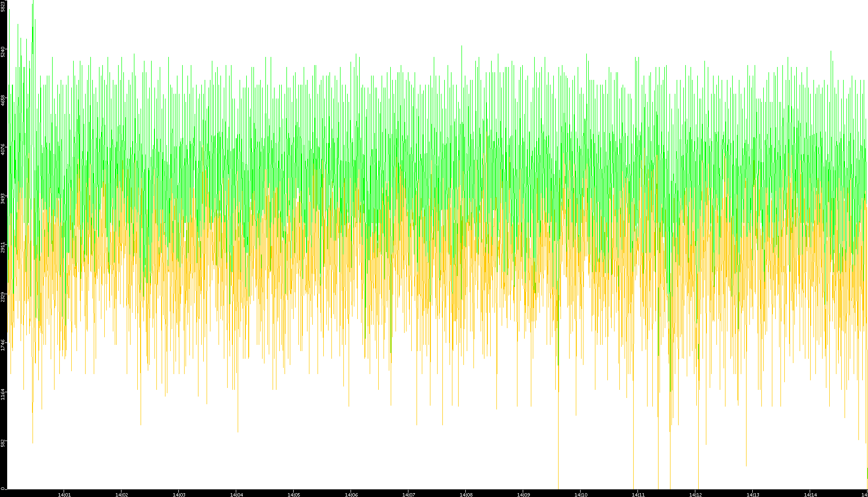Jump to the 14:05 time label
Screen dimensions: 868x497
pyautogui.click(x=294, y=494)
